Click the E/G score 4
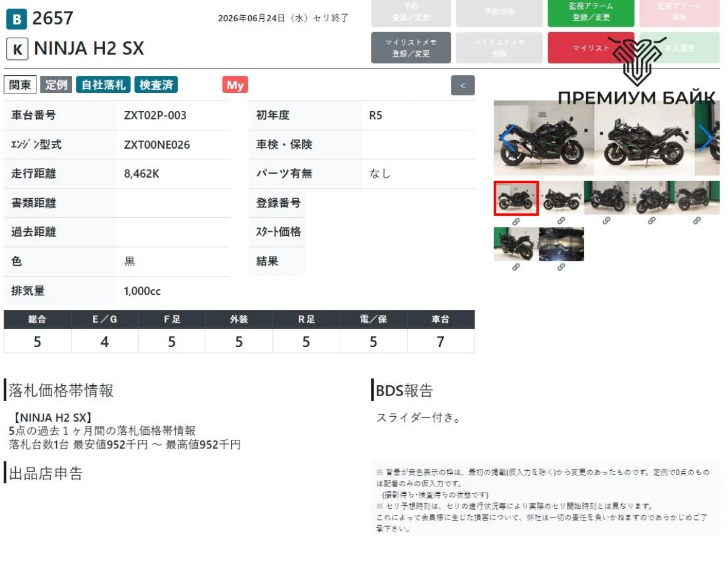728x566 pixels. (104, 342)
